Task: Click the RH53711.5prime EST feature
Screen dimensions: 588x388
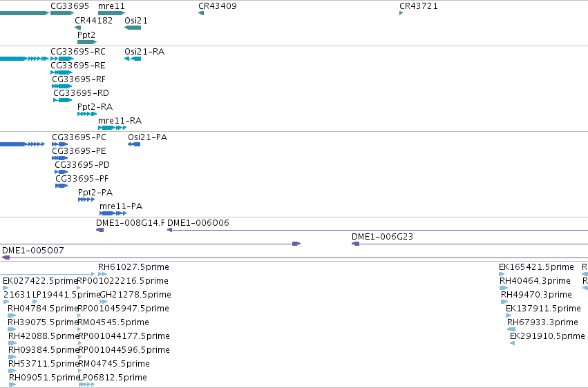Action: [12, 371]
